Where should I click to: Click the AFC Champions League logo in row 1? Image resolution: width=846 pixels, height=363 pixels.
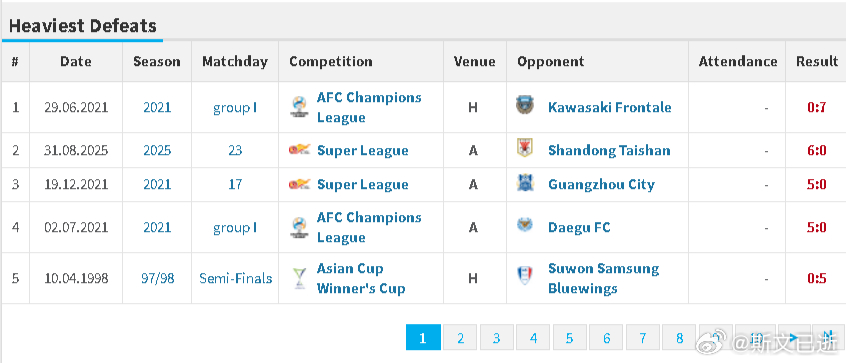[298, 107]
